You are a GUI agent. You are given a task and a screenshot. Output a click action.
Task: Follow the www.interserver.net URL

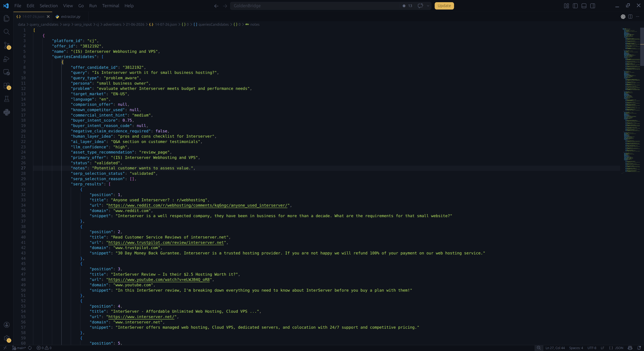point(141,317)
